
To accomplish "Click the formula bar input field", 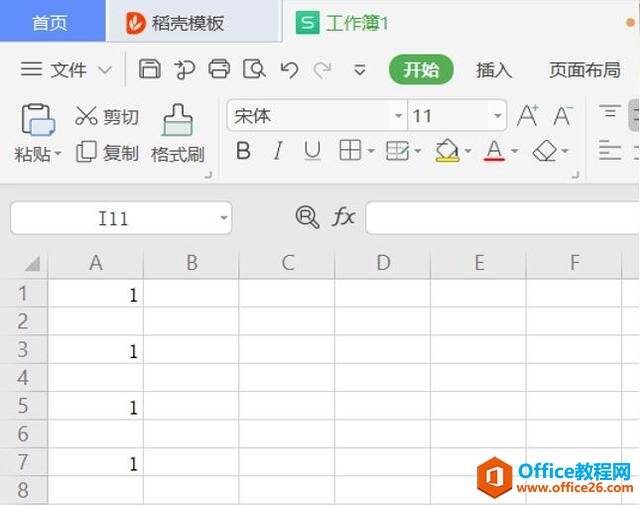I will (503, 218).
